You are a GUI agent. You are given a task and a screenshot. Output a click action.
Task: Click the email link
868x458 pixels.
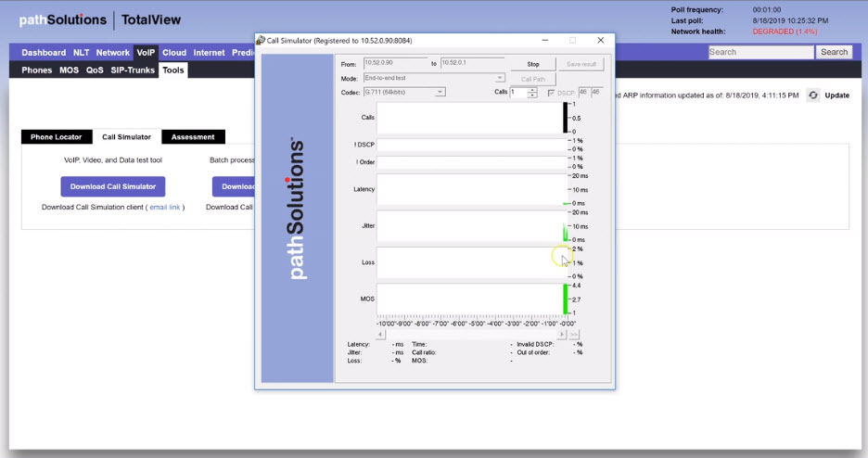[x=165, y=208]
